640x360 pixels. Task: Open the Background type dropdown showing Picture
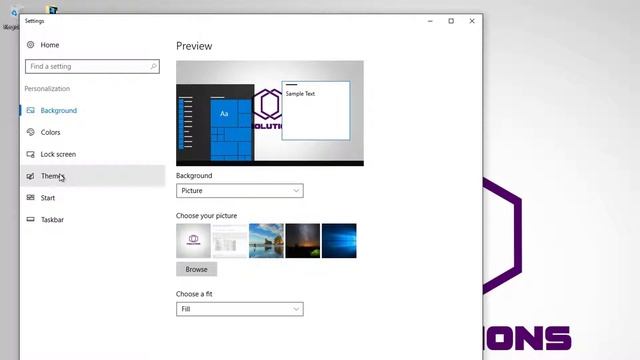pos(240,191)
